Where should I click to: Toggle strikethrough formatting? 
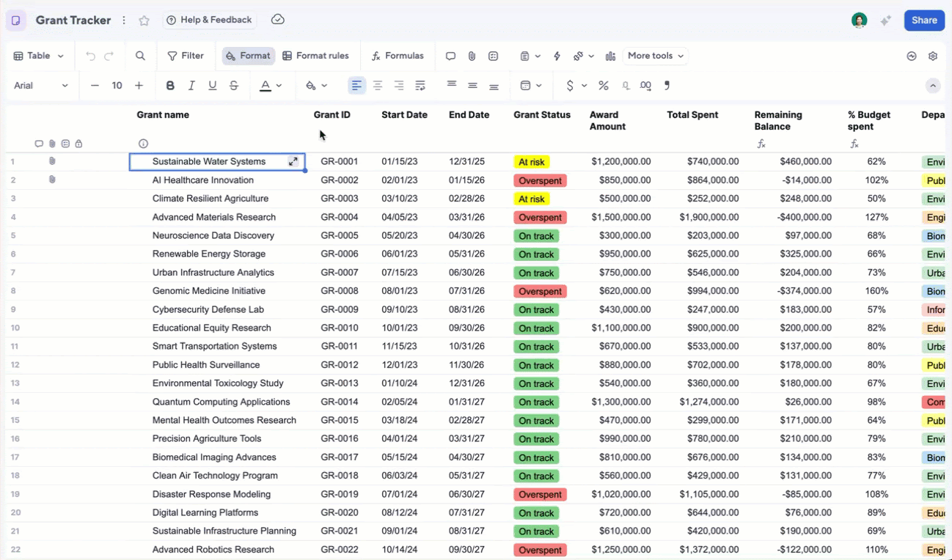[233, 86]
